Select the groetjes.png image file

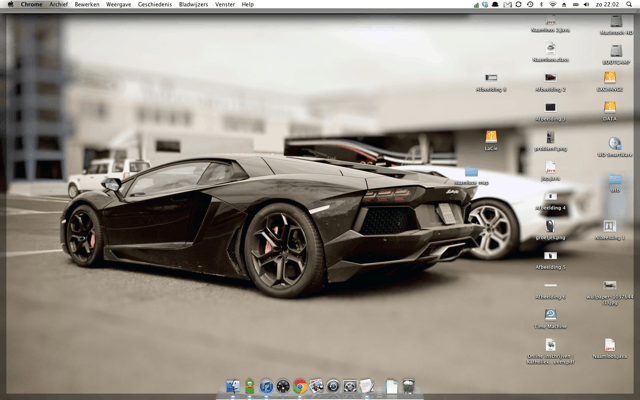(550, 226)
